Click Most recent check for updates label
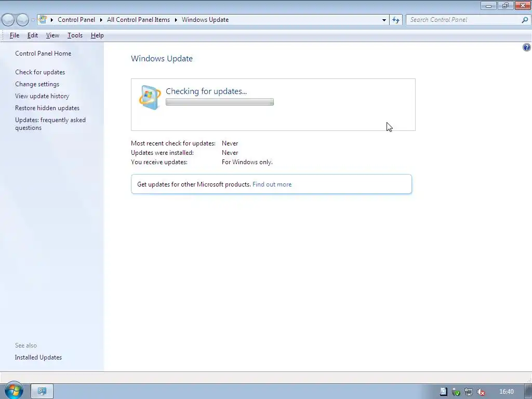Viewport: 532px width, 399px height. pyautogui.click(x=173, y=143)
